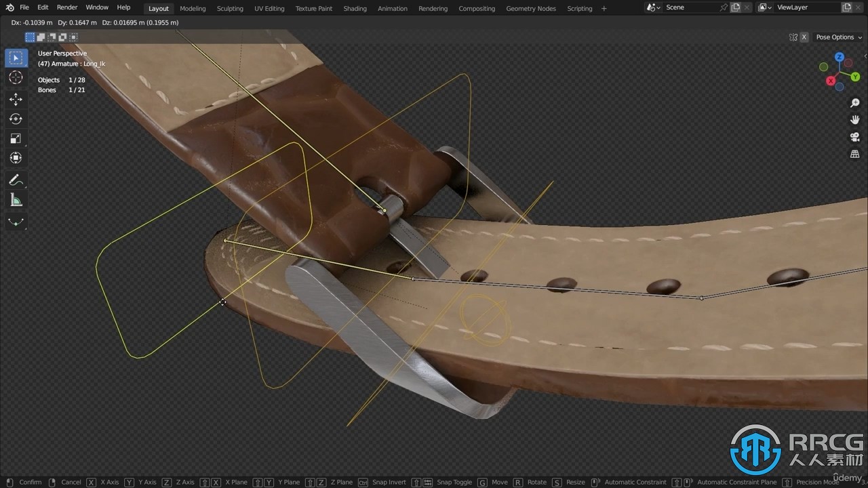Switch to the Geometry Nodes workspace tab
This screenshot has height=488, width=868.
point(531,8)
